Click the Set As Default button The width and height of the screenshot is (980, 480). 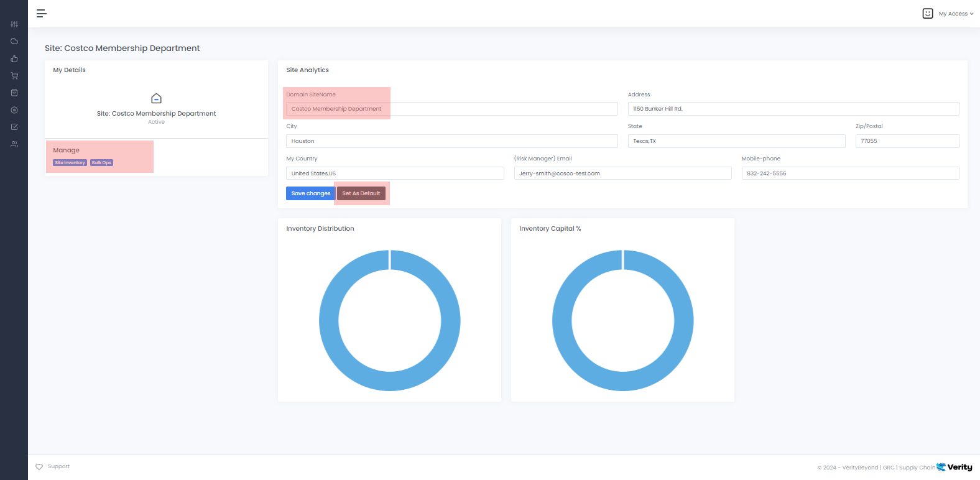361,193
